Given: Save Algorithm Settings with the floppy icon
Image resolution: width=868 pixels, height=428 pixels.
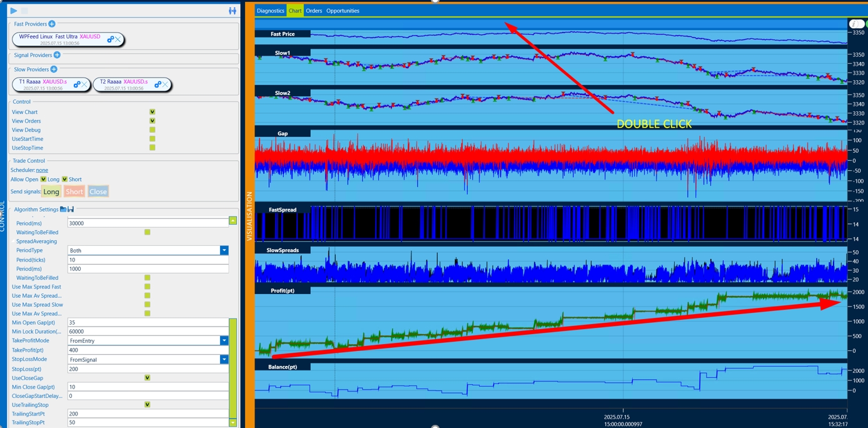Looking at the screenshot, I should pyautogui.click(x=71, y=209).
